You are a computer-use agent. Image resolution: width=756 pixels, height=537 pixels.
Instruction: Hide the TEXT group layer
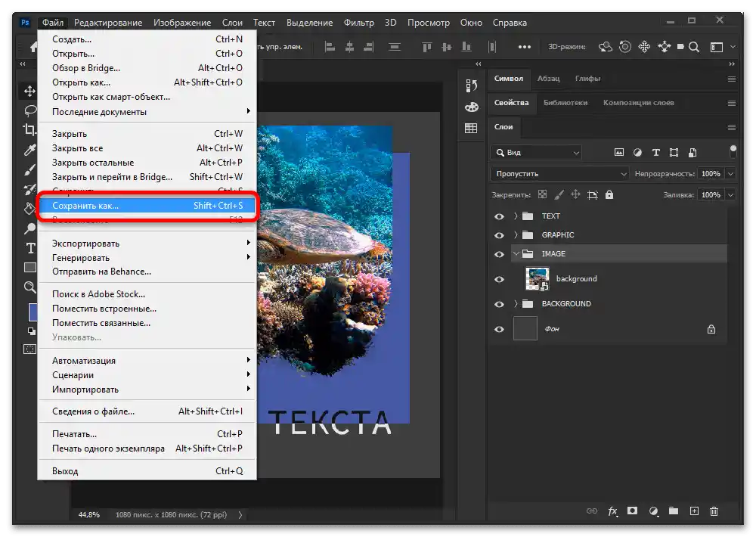[500, 216]
